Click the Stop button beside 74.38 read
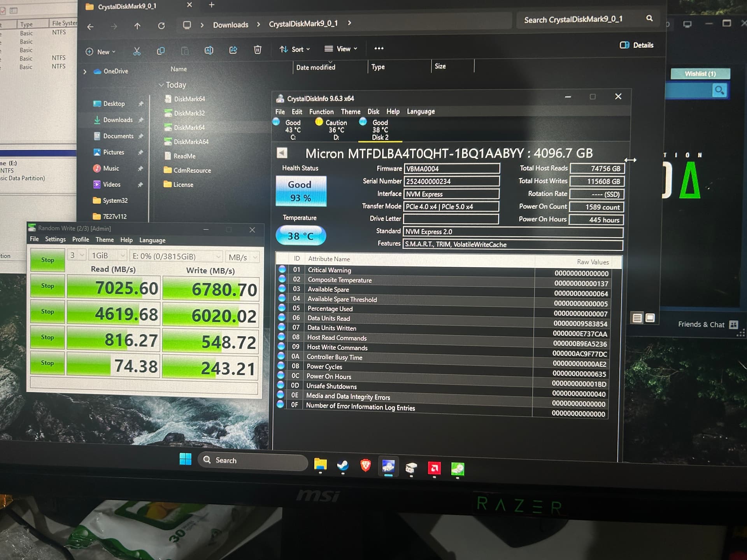 tap(47, 362)
